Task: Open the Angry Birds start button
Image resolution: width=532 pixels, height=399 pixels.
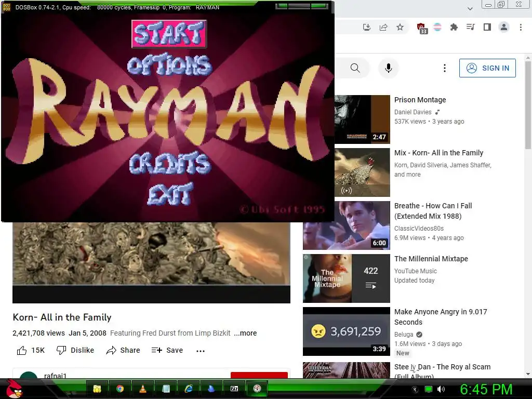Action: [x=15, y=389]
